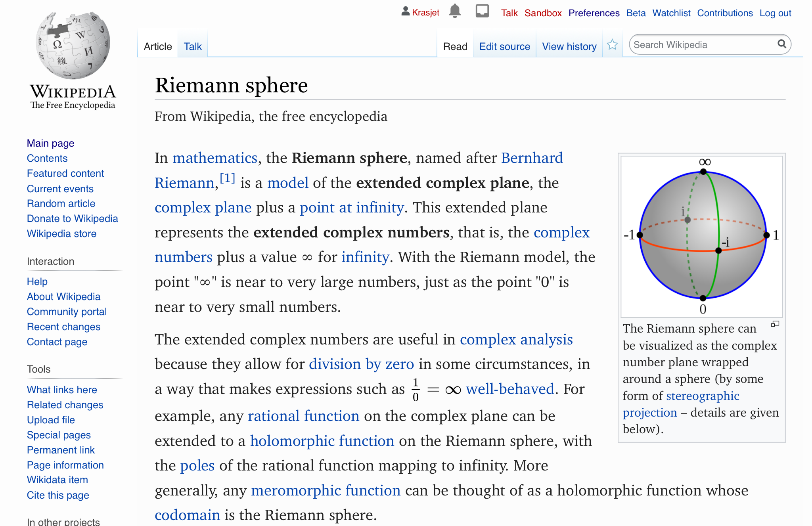Image resolution: width=812 pixels, height=526 pixels.
Task: Click the reference [1] superscript
Action: [228, 178]
